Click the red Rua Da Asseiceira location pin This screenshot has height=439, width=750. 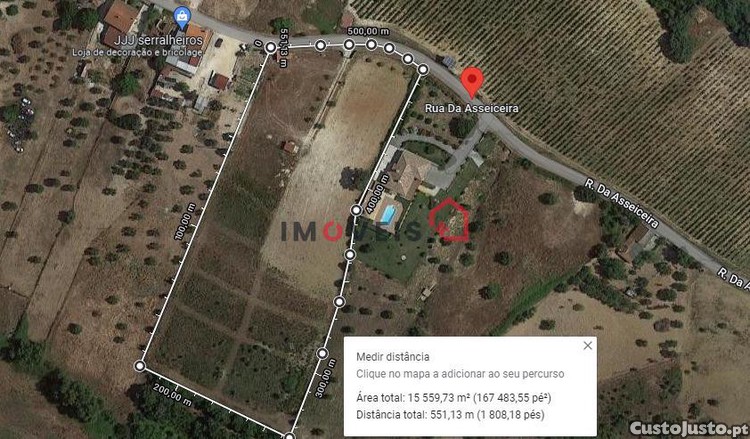tap(472, 83)
